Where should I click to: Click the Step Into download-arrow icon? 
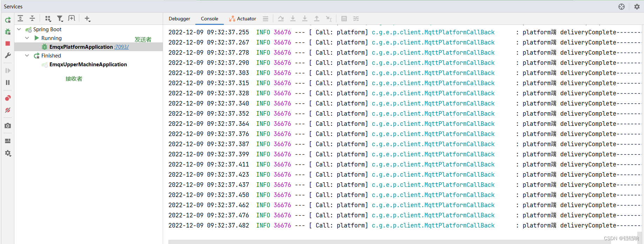(293, 19)
